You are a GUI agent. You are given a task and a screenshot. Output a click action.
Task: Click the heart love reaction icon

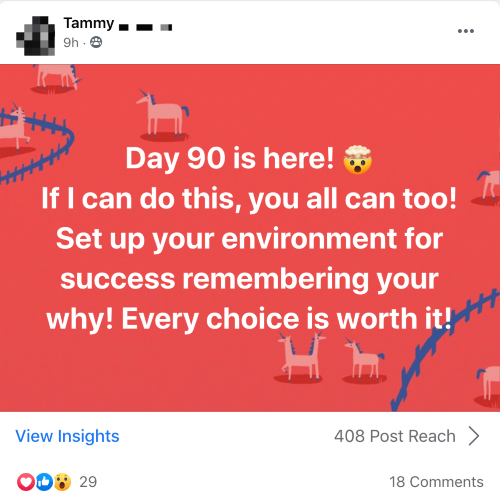coord(26,482)
